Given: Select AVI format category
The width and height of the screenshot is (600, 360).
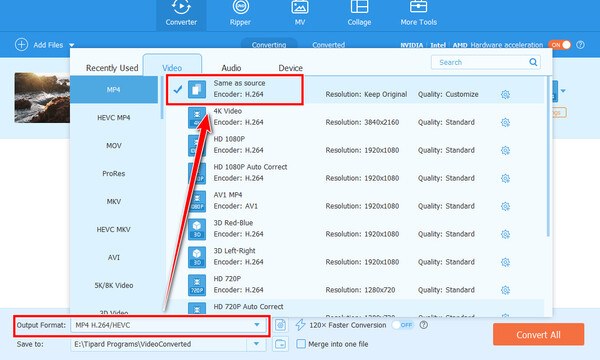Looking at the screenshot, I should click(114, 257).
